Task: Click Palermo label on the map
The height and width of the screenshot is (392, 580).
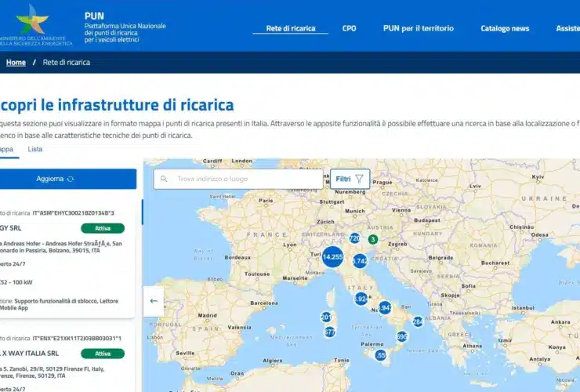Action: pos(372,344)
